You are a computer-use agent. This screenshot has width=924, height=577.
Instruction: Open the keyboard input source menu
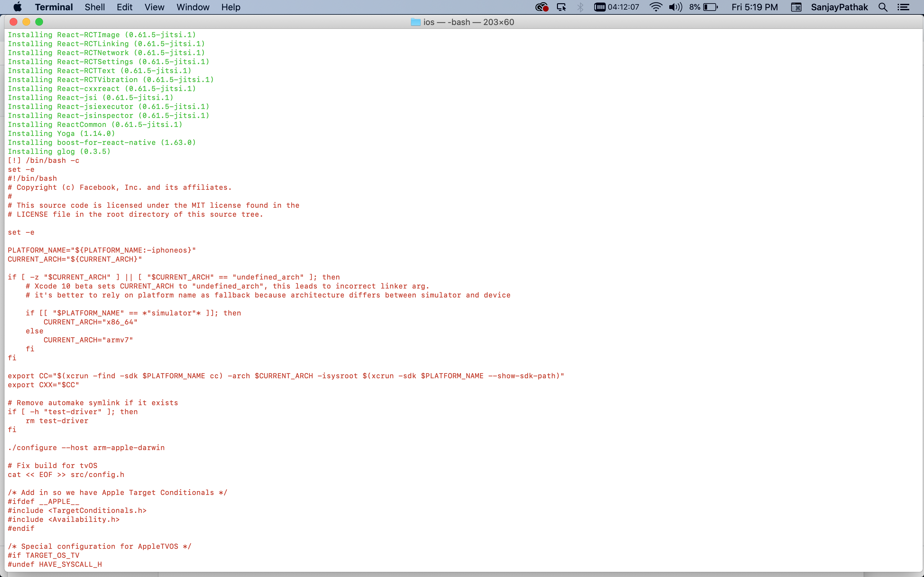(x=796, y=7)
